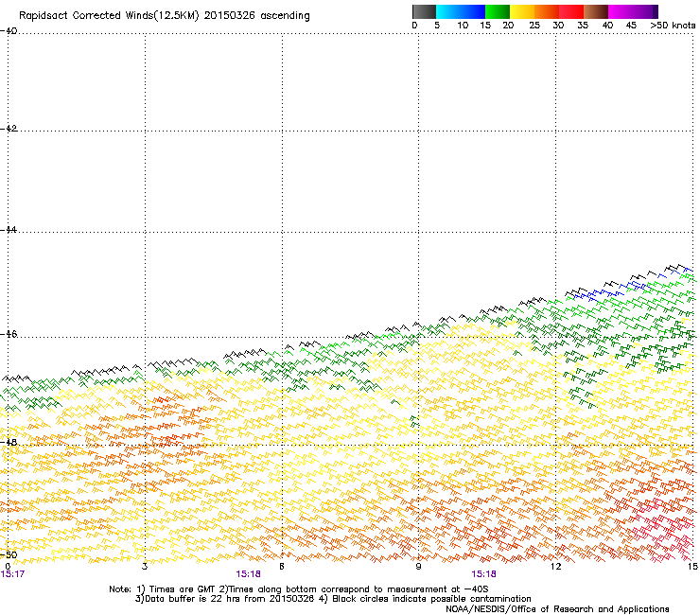Image resolution: width=700 pixels, height=615 pixels.
Task: Click the '>50 knots' legend label
Action: [x=673, y=25]
